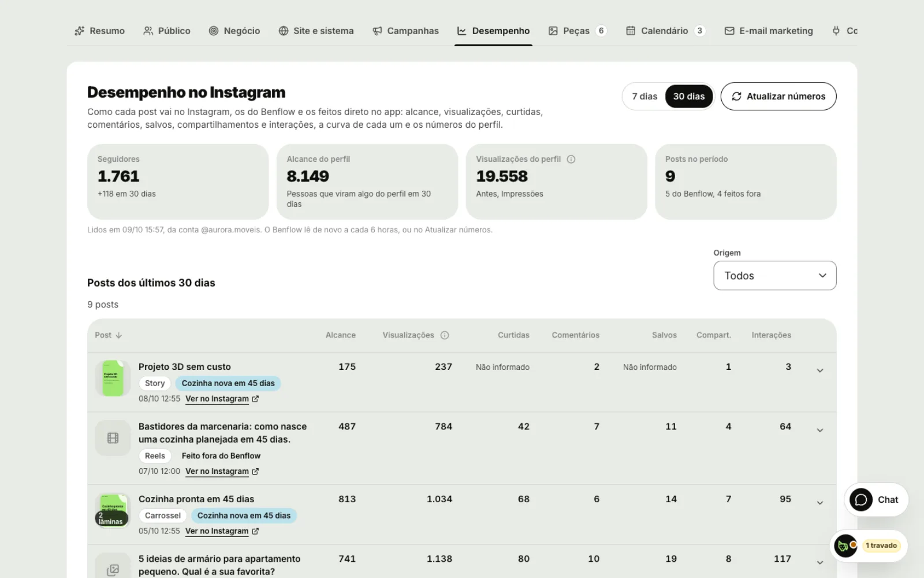Open the Calendário tab

[x=665, y=31]
